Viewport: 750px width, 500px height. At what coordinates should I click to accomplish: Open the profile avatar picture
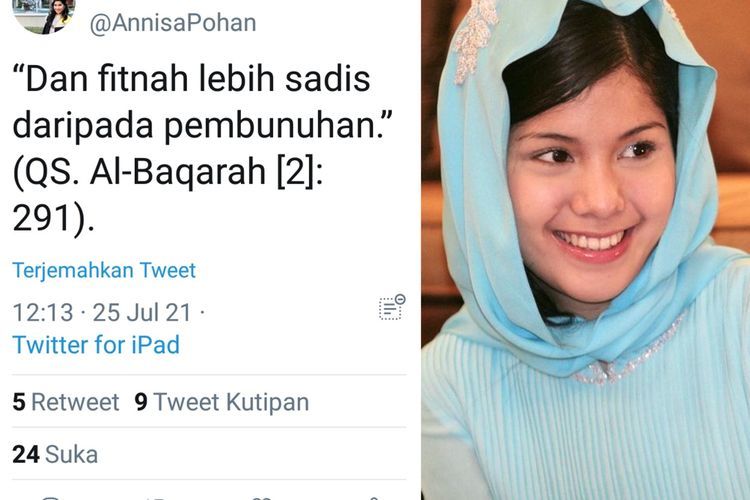[44, 17]
